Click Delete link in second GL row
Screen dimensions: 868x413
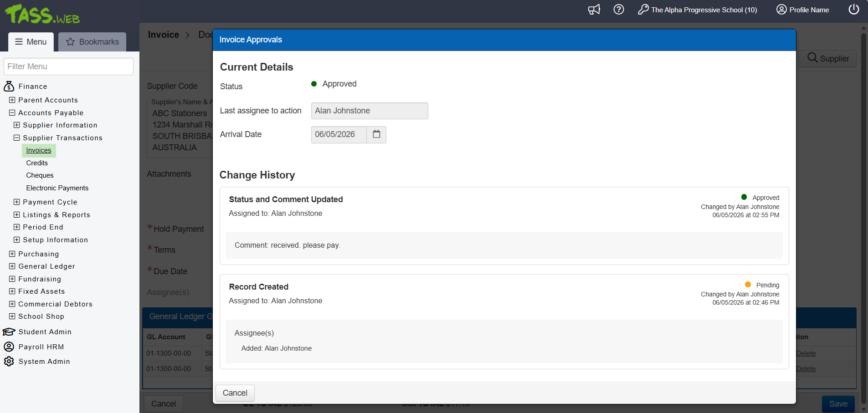pyautogui.click(x=806, y=369)
